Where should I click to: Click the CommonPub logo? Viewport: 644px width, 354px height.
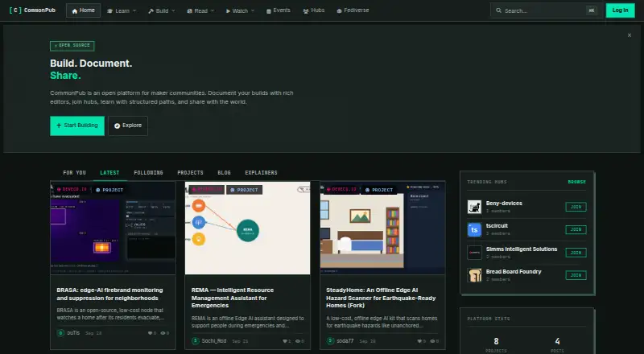coord(32,10)
